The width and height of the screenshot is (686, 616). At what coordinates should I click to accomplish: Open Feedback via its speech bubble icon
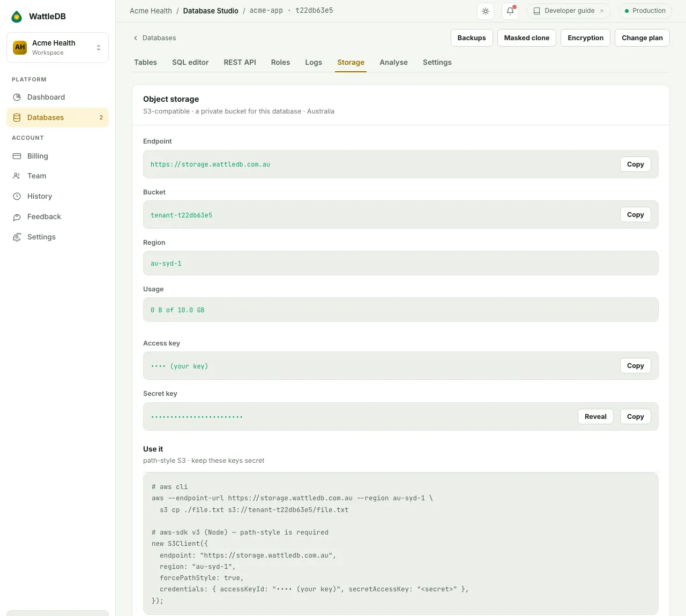[17, 216]
